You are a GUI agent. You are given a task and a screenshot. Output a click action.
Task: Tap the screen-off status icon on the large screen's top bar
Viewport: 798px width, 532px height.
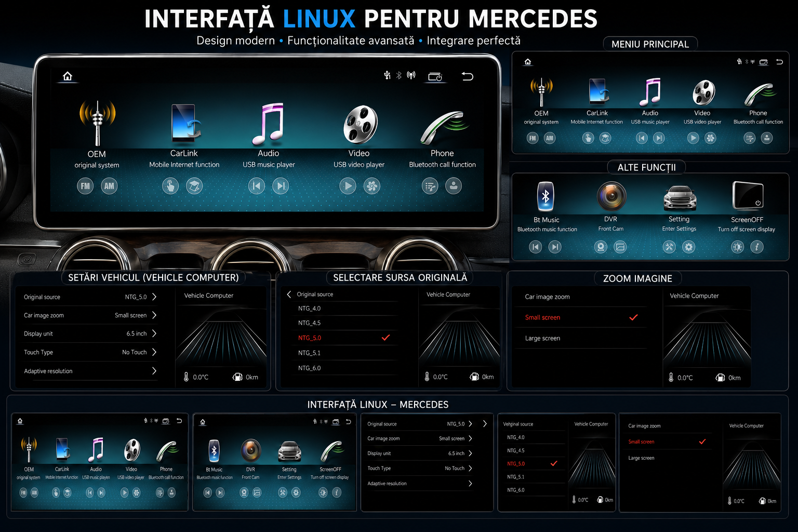click(x=435, y=77)
